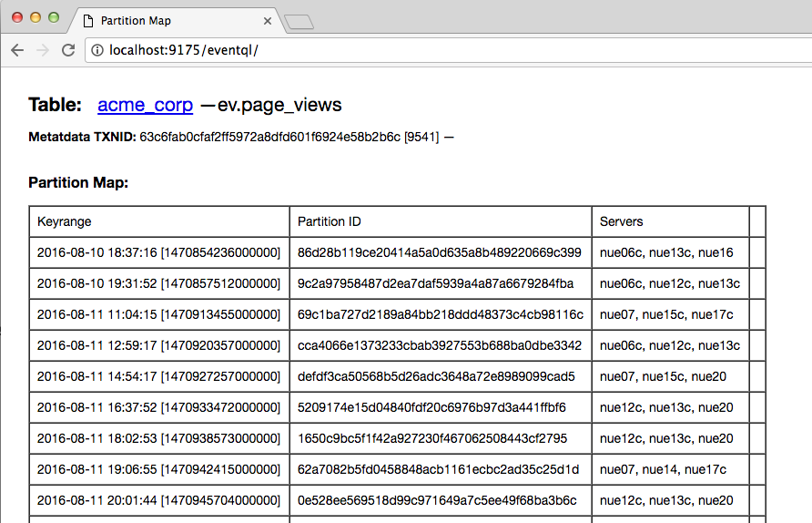The height and width of the screenshot is (523, 812).
Task: Click keyrange 2016-08-11 18:02:53 cell
Action: click(x=159, y=438)
